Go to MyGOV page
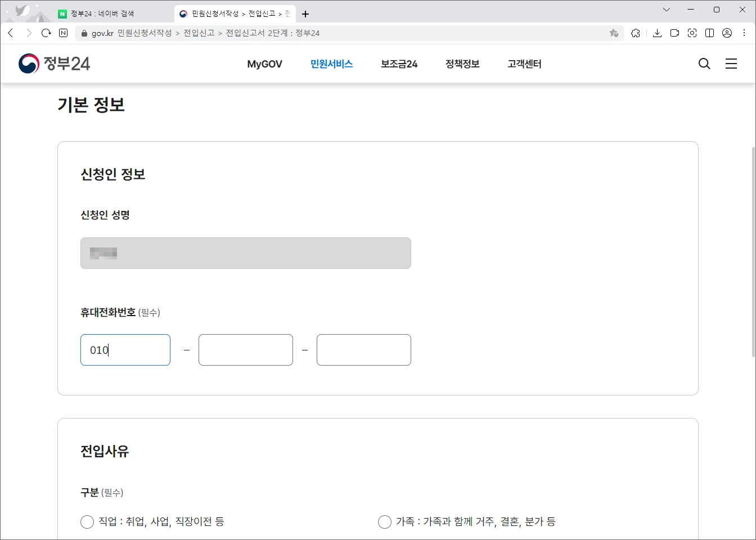This screenshot has height=540, width=756. (x=264, y=64)
